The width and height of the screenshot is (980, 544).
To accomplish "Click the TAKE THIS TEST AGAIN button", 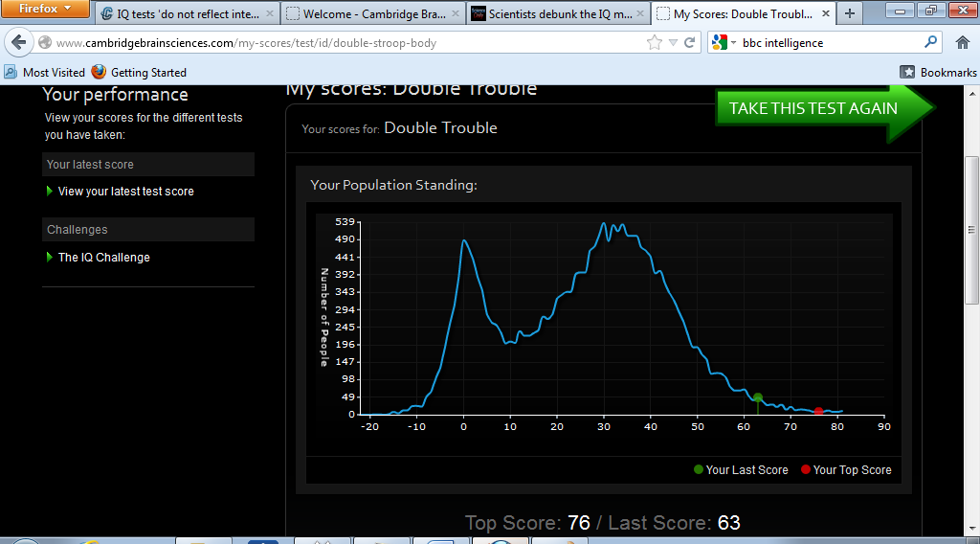I will [824, 109].
